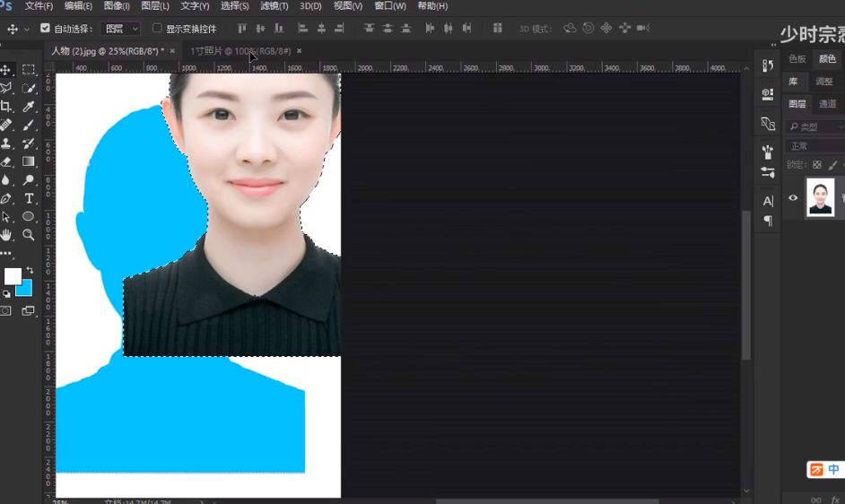Select the Crop tool
The width and height of the screenshot is (845, 504).
click(6, 106)
